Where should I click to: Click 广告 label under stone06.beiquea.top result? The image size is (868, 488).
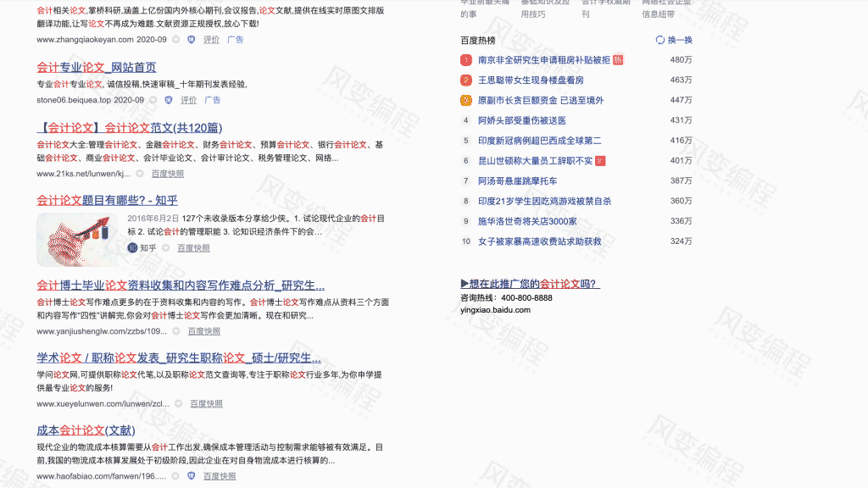213,100
